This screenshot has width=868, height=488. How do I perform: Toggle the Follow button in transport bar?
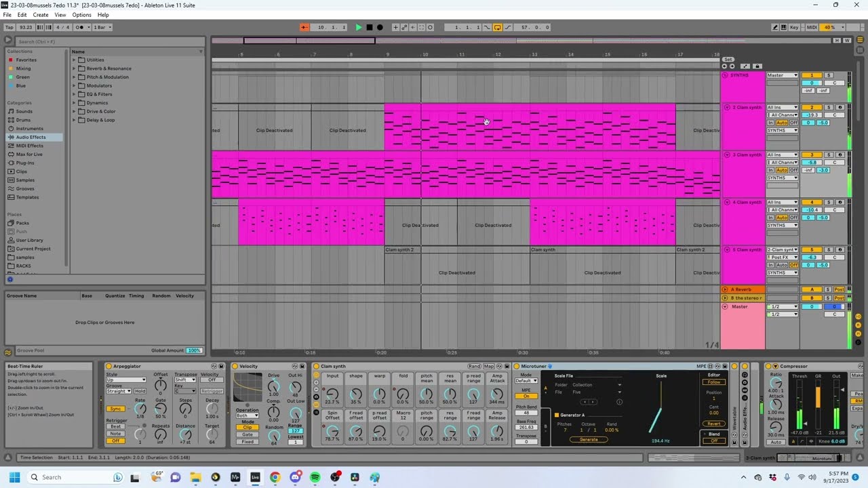point(304,27)
